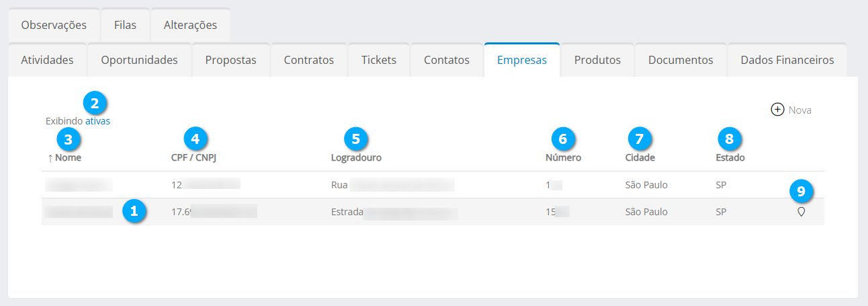Switch to the Documentos tab
The image size is (868, 306).
680,60
